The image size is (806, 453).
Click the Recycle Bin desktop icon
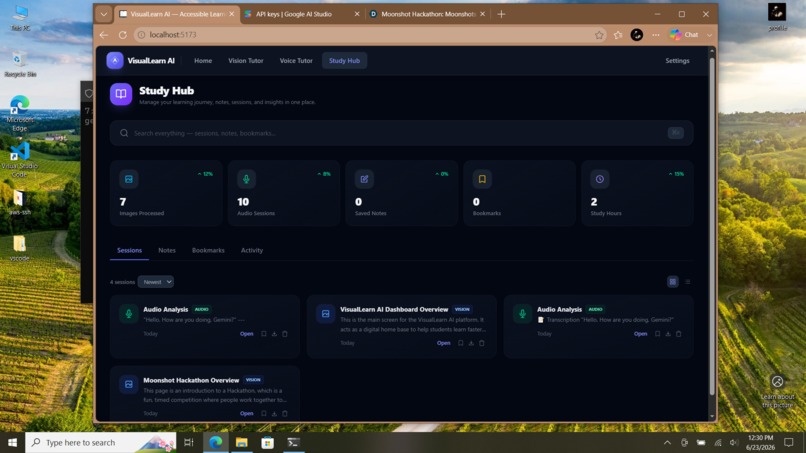coord(20,64)
